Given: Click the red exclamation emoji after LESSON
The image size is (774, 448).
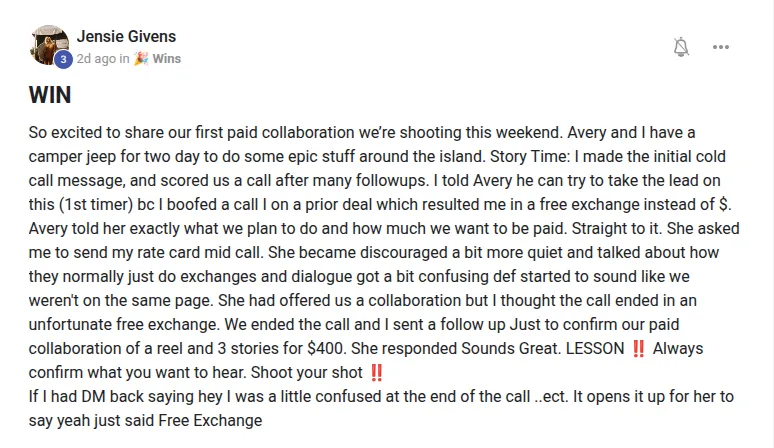Looking at the screenshot, I should [636, 349].
